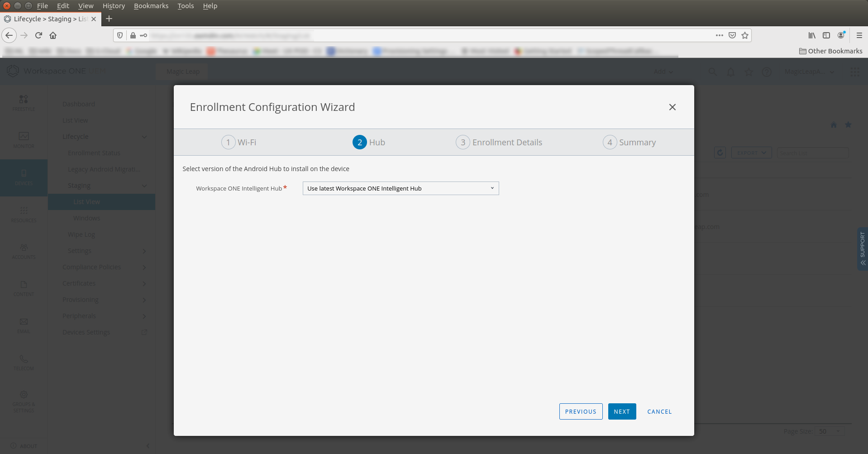Show tracking protection shield info
The height and width of the screenshot is (454, 868).
[x=120, y=35]
